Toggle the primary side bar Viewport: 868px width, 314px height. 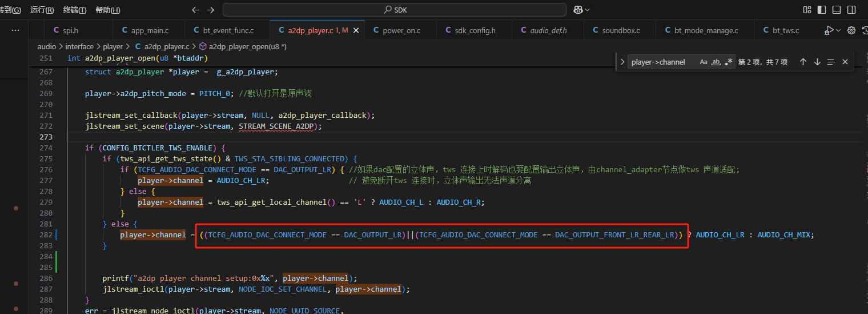click(822, 10)
